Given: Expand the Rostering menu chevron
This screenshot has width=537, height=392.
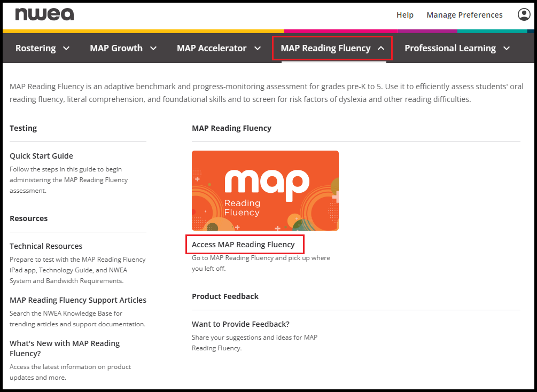Looking at the screenshot, I should point(66,48).
